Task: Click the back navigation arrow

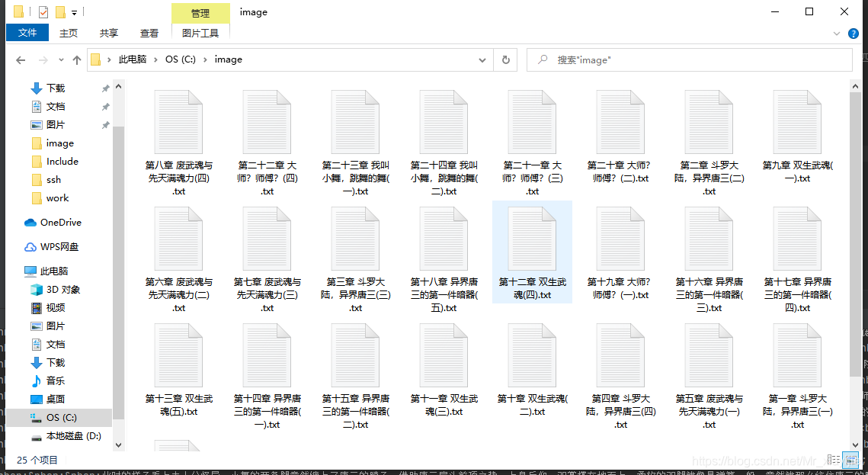Action: (x=21, y=59)
